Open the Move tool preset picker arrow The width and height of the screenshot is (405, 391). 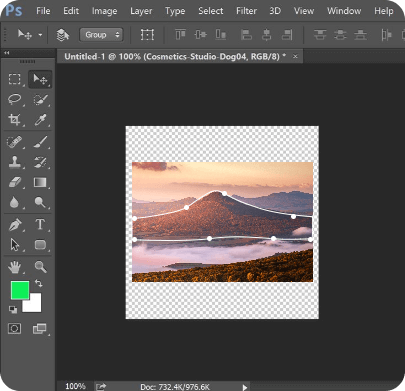click(x=40, y=35)
